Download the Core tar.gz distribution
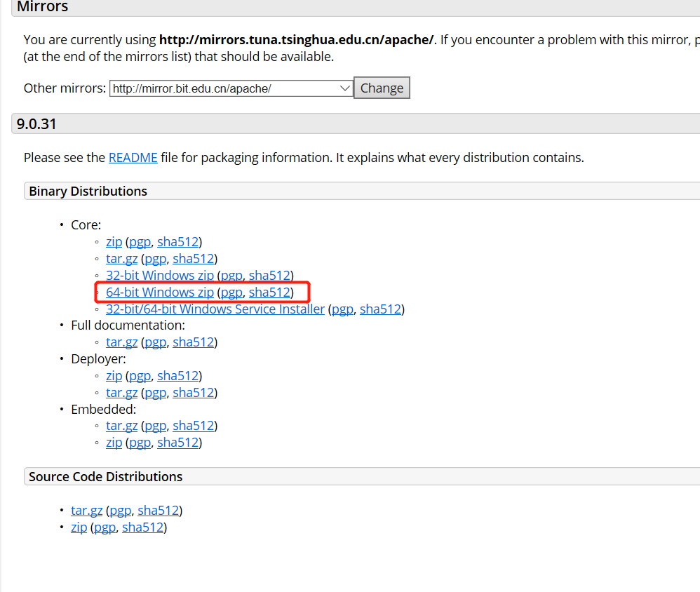The image size is (700, 592). tap(121, 259)
